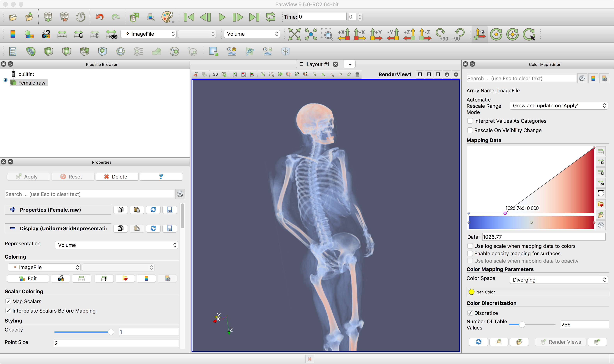The width and height of the screenshot is (614, 364).
Task: Set view direction to +X
Action: tap(344, 34)
